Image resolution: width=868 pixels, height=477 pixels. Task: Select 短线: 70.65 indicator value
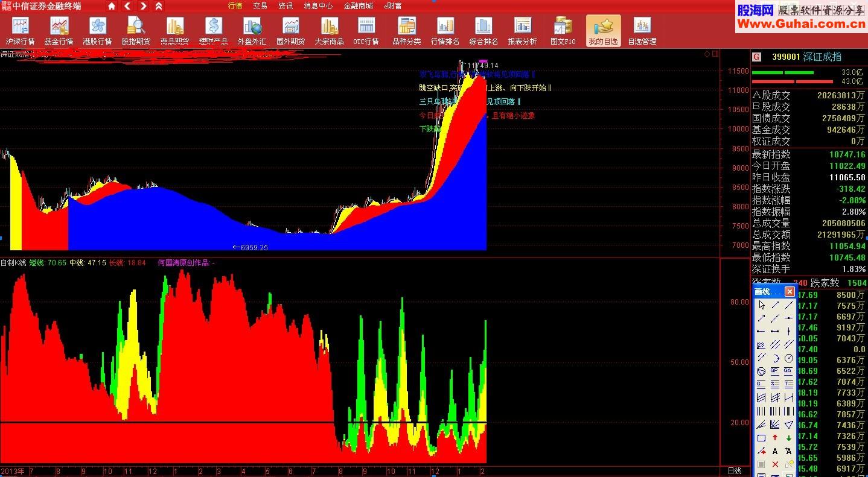click(48, 263)
